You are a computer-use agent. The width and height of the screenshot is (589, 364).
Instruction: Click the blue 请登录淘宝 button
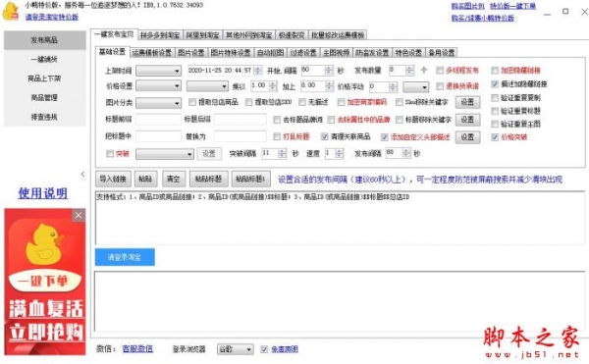125,257
